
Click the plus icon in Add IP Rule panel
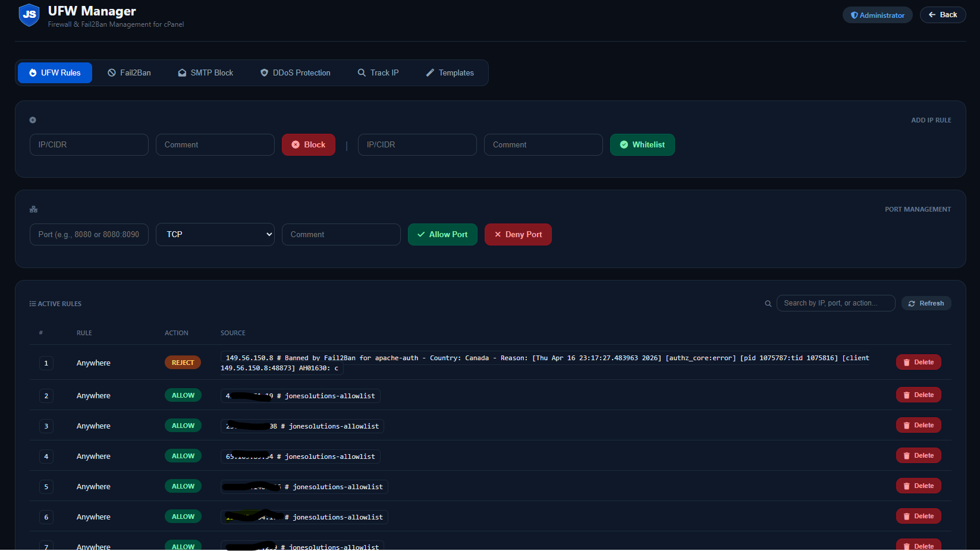(x=33, y=120)
